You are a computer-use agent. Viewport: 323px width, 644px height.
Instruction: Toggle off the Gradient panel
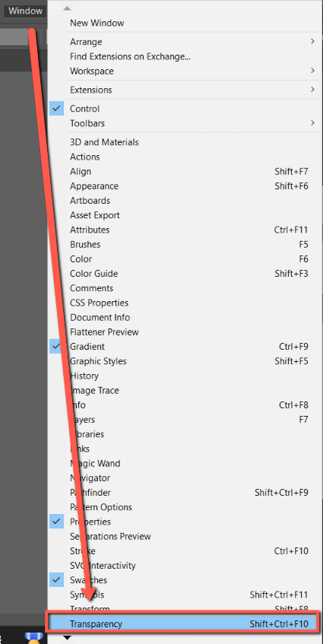click(57, 347)
